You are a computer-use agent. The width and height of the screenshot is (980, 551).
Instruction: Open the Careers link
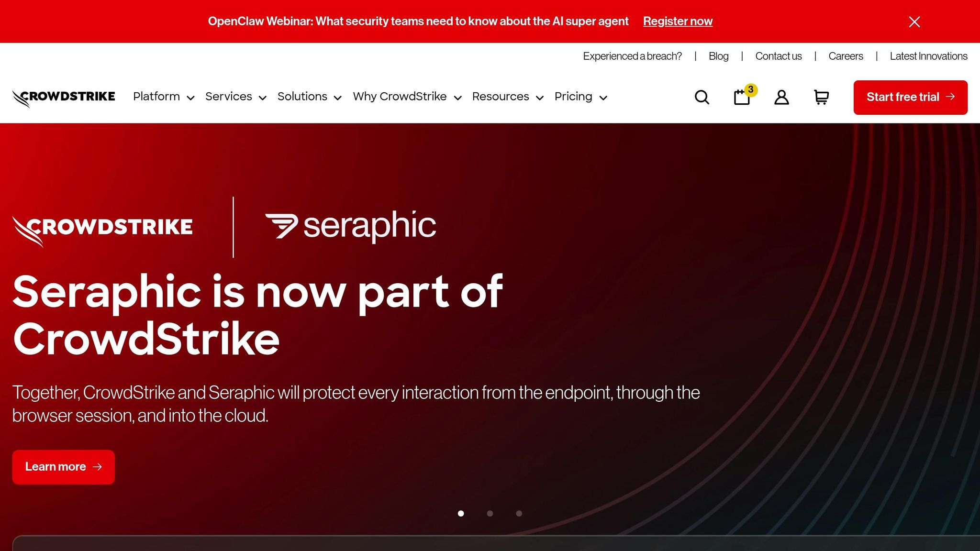coord(846,56)
